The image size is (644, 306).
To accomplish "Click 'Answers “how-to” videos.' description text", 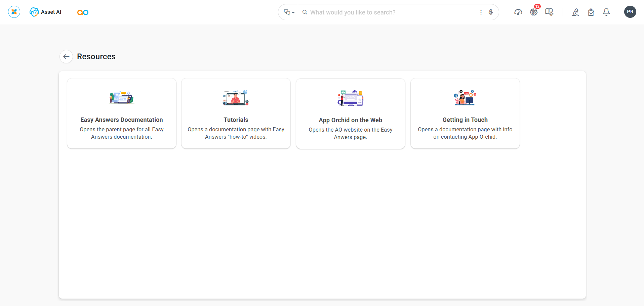I will tap(236, 137).
